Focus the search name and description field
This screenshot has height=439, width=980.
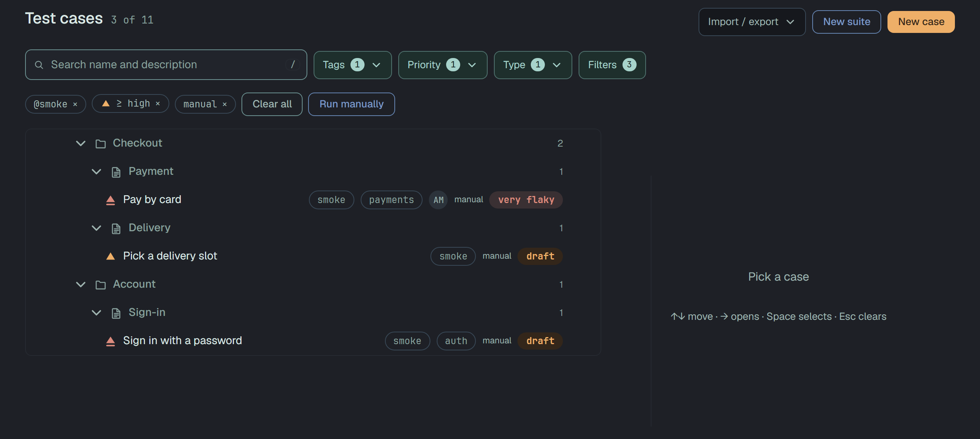(x=166, y=65)
